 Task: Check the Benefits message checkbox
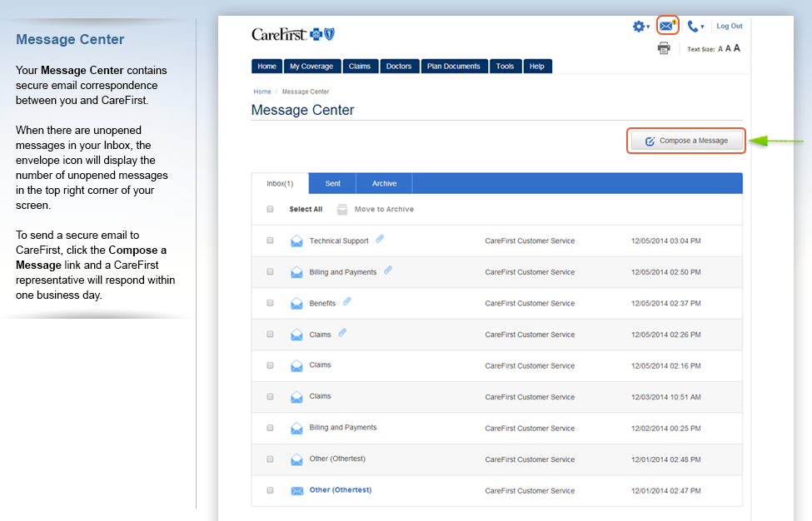coord(270,303)
